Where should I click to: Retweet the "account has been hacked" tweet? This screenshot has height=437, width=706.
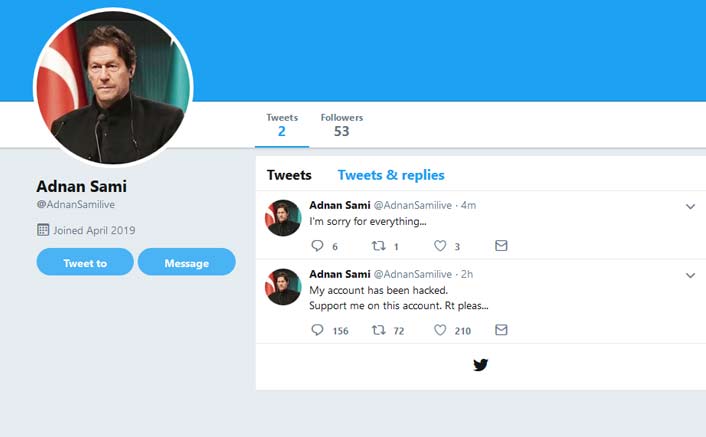click(x=379, y=330)
